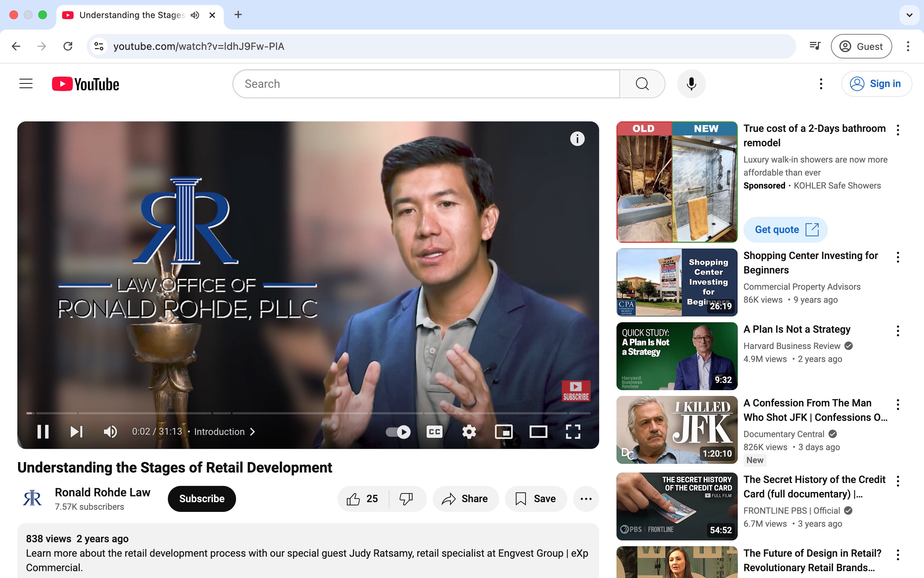
Task: Open options for JFK confession video
Action: click(x=898, y=405)
